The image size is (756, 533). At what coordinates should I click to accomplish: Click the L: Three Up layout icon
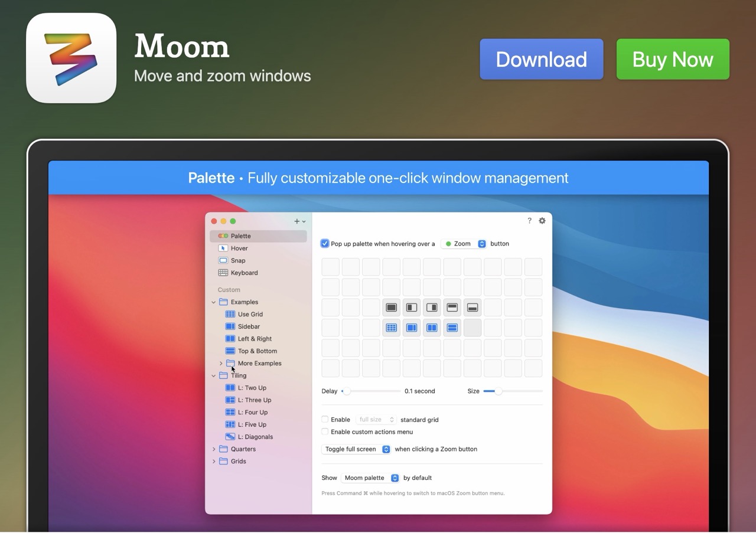point(230,400)
